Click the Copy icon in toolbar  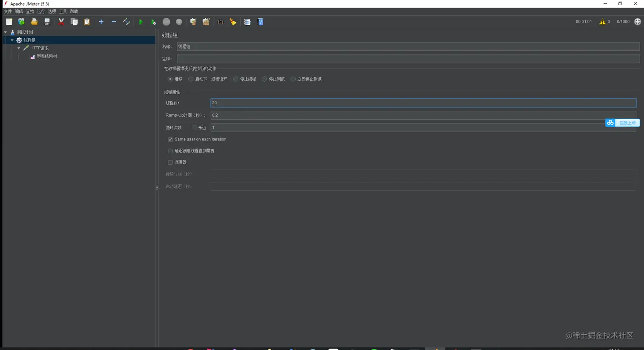pyautogui.click(x=74, y=22)
